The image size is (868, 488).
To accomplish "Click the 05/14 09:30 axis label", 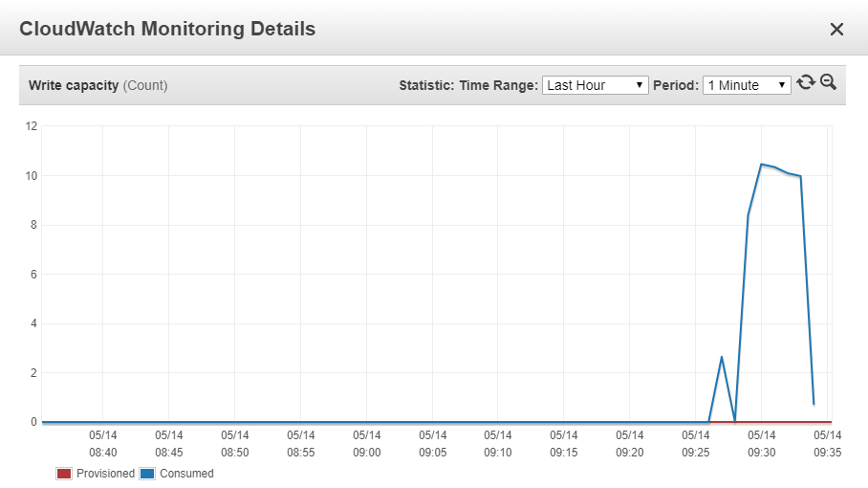I will [762, 444].
